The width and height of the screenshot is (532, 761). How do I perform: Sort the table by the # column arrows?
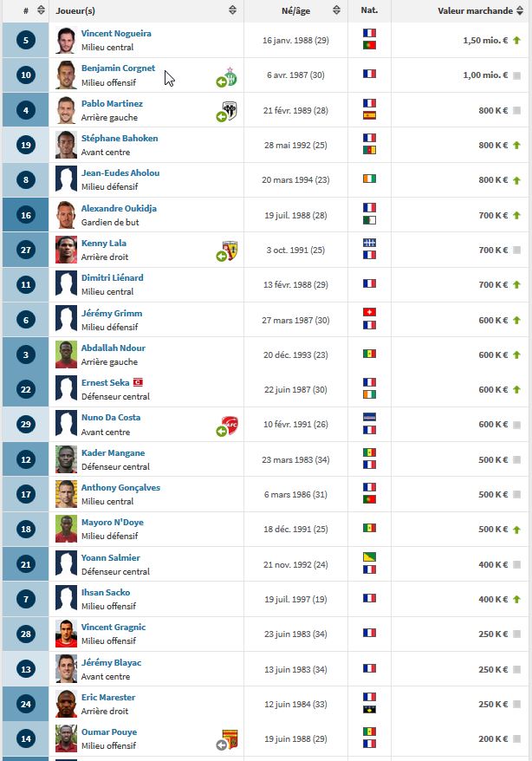(37, 10)
